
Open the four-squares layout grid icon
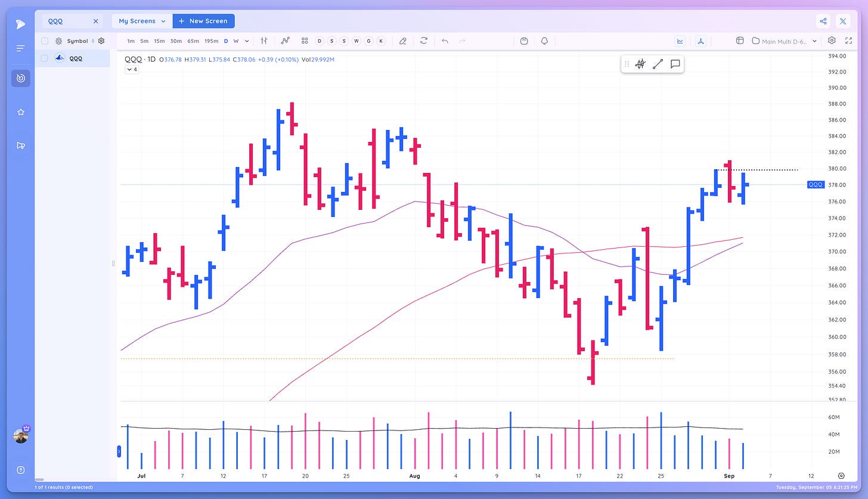[x=305, y=41]
